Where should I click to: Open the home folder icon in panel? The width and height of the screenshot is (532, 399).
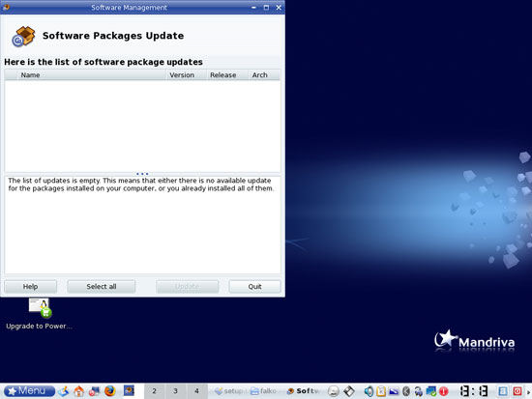[x=79, y=391]
